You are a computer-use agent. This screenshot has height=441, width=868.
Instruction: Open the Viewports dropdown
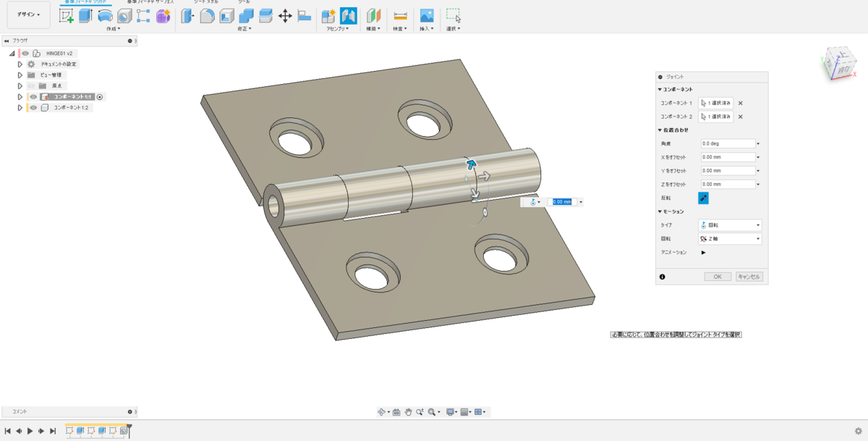(480, 412)
